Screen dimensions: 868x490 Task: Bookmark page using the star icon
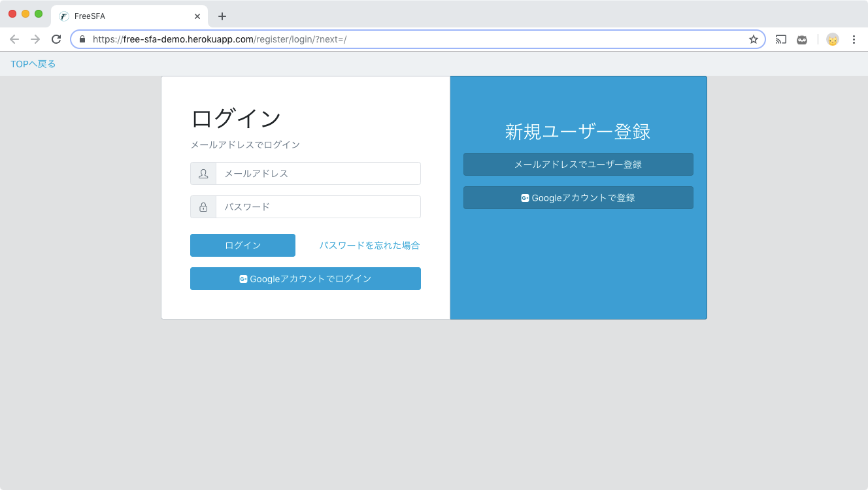coord(753,39)
